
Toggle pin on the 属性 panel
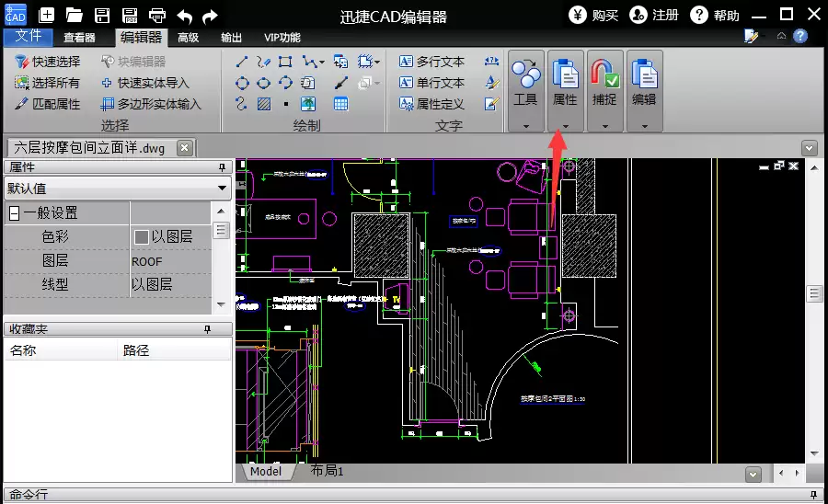(x=223, y=167)
